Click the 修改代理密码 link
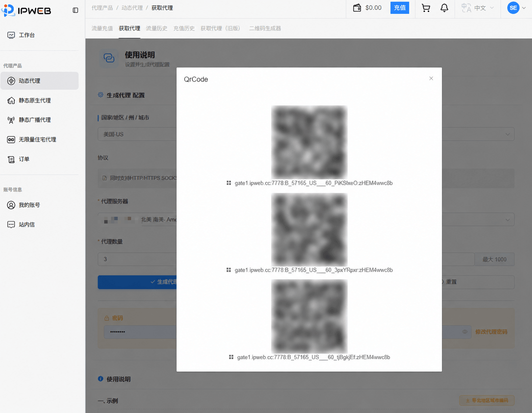The height and width of the screenshot is (413, 532). coord(491,332)
